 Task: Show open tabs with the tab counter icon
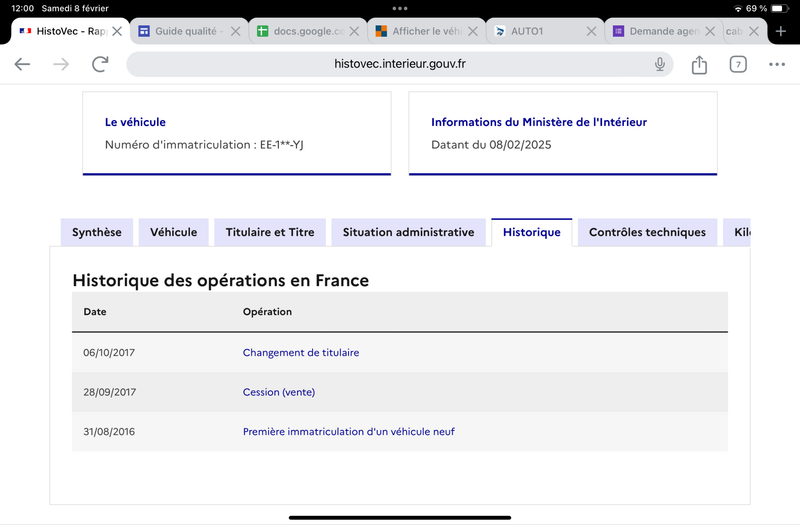[738, 64]
